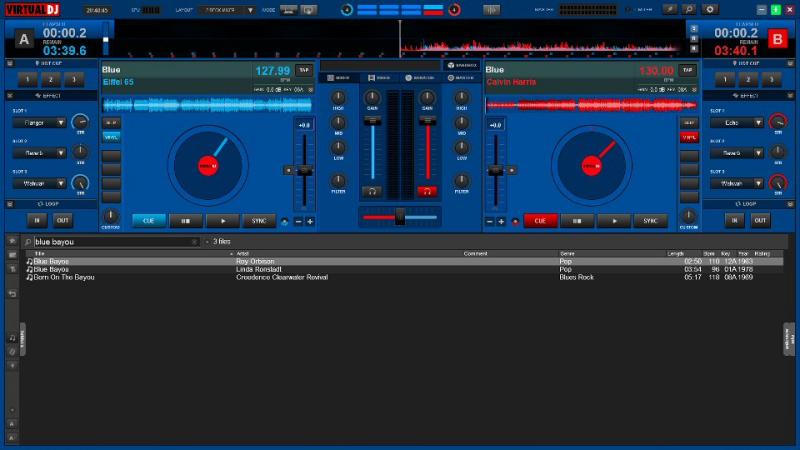Click the crossfader handle
Viewport: 800px width, 450px height.
pos(400,217)
